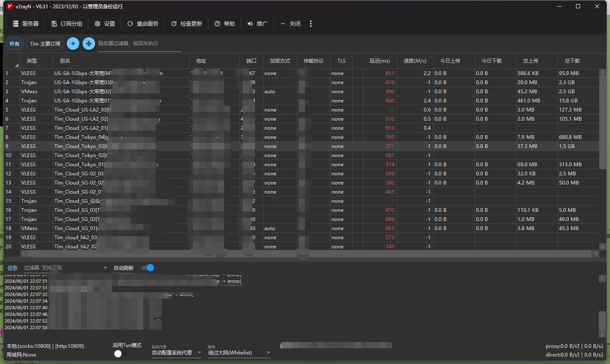The width and height of the screenshot is (610, 364).
Task: Click the blue auto-fit column width button
Action: (89, 44)
